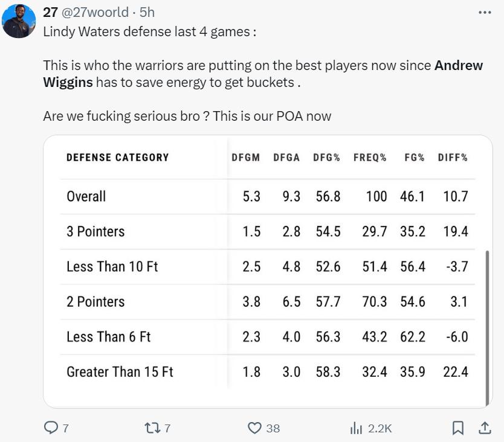Bookmark this tweet
This screenshot has height=442, width=504.
[458, 428]
